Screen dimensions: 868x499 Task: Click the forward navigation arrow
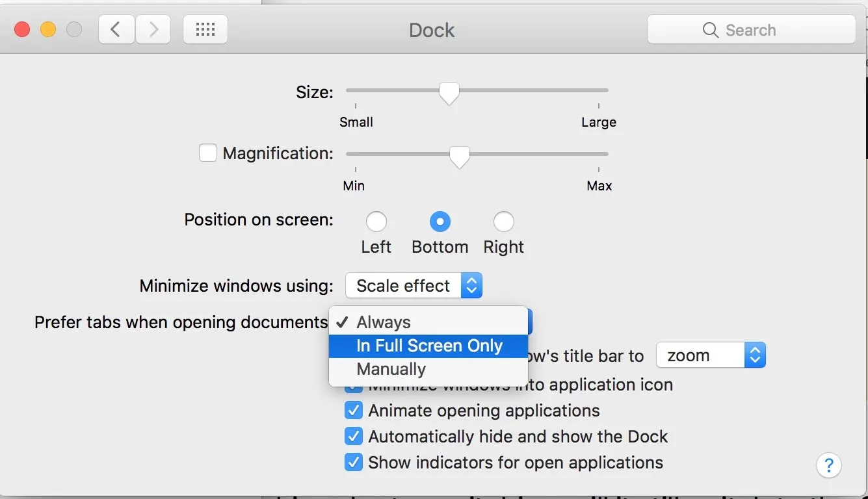pos(153,30)
